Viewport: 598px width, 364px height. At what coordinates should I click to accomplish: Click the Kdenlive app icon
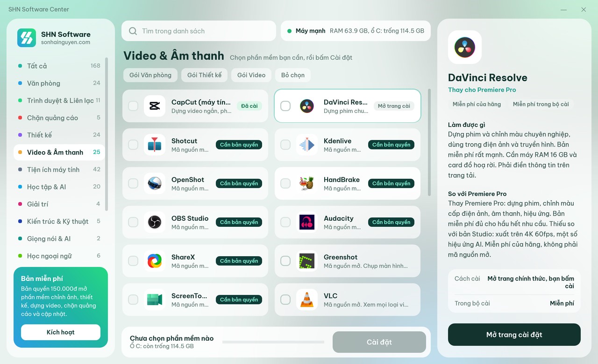(x=307, y=145)
